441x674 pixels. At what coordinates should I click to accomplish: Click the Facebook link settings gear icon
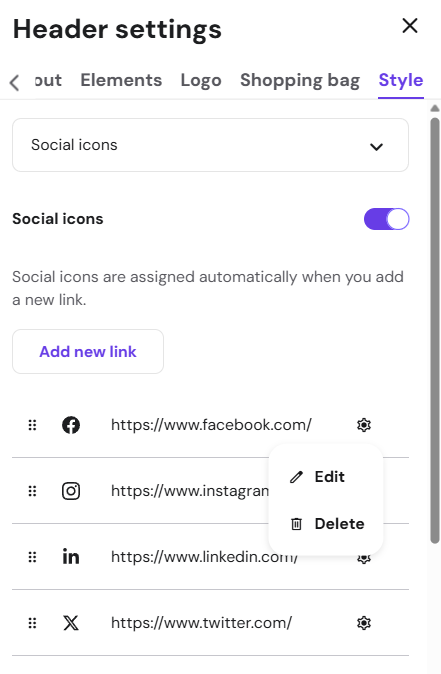click(x=364, y=425)
